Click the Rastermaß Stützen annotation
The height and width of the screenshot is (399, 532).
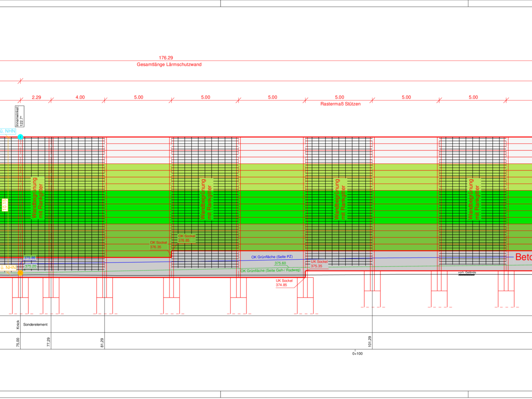340,104
